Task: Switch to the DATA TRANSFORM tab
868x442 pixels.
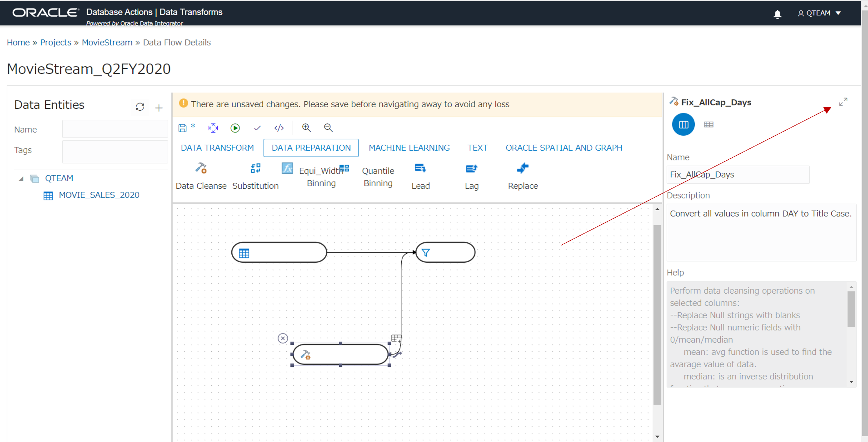Action: 217,148
